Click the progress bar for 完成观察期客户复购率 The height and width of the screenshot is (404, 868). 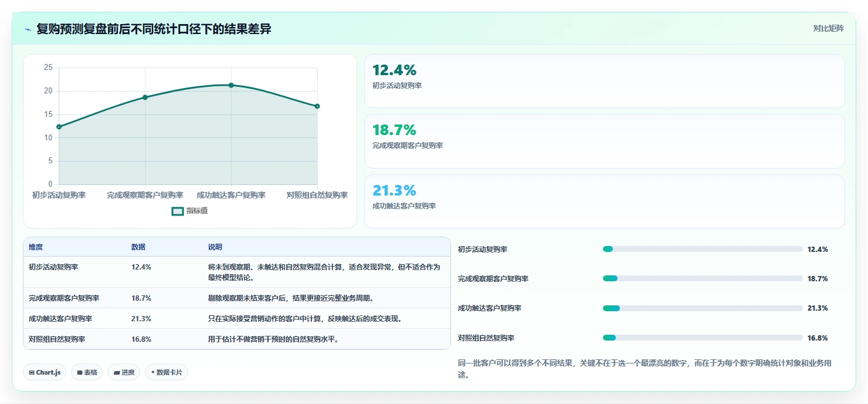pyautogui.click(x=703, y=278)
